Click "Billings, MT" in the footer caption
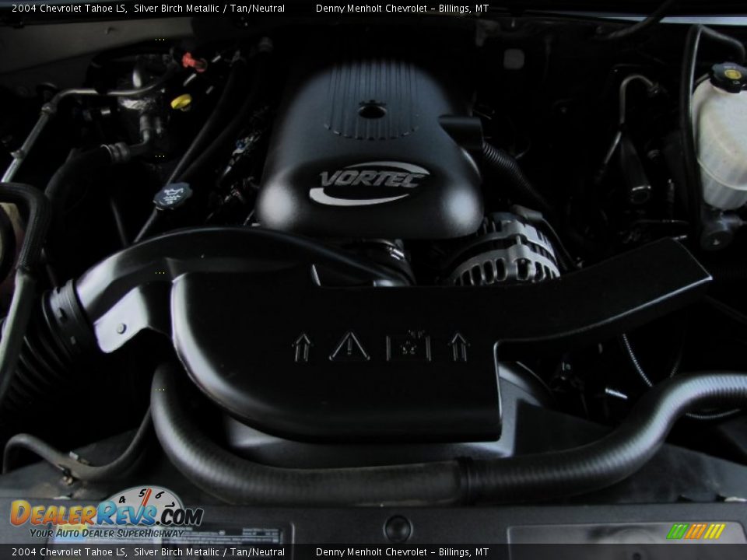The image size is (747, 560). tap(464, 552)
